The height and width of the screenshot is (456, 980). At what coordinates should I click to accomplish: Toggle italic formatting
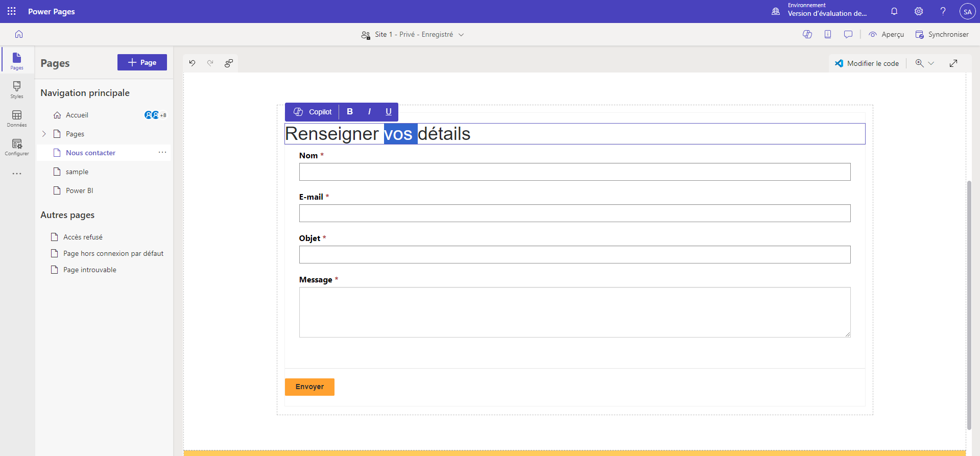coord(369,112)
